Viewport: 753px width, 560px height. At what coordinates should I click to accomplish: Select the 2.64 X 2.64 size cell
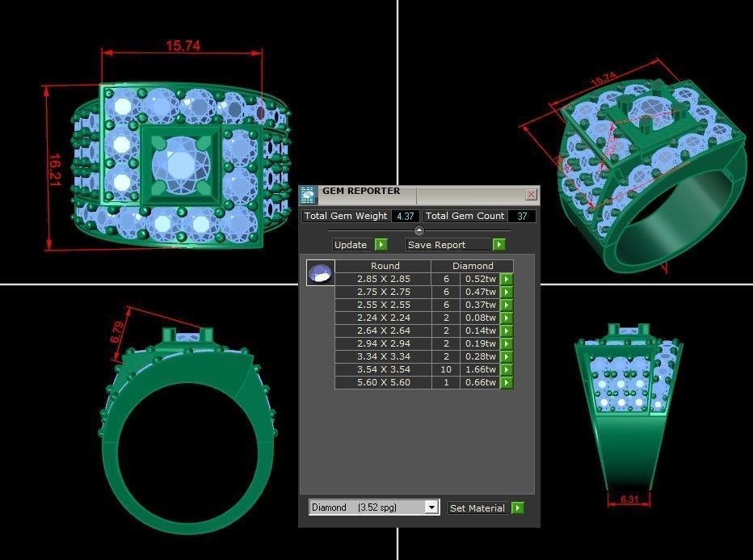383,331
